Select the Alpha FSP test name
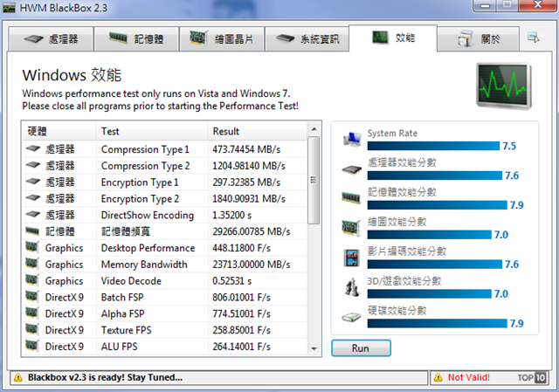This screenshot has width=559, height=392. coord(122,313)
